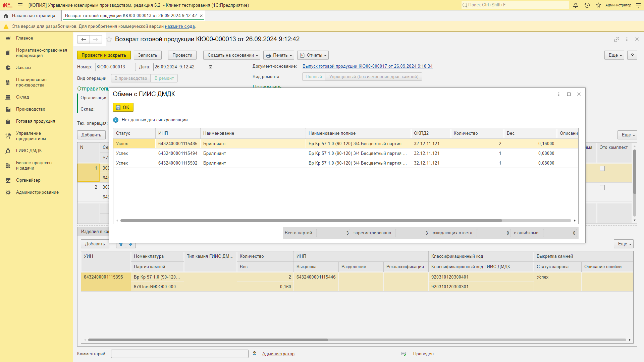Viewport: 644px width, 362px height.
Task: Click the dialog's horizontal scrollbar
Action: 311,221
